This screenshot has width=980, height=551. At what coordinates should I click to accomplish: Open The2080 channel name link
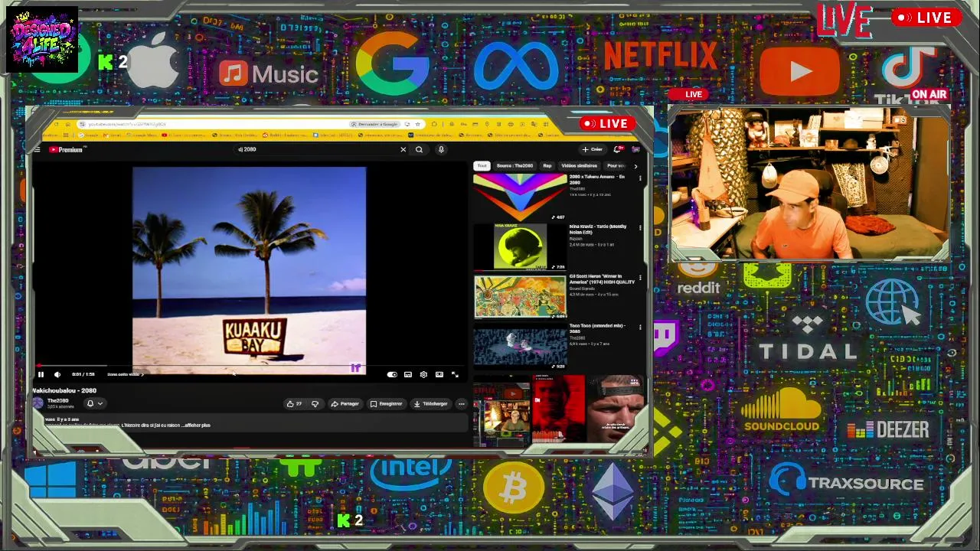(x=58, y=400)
